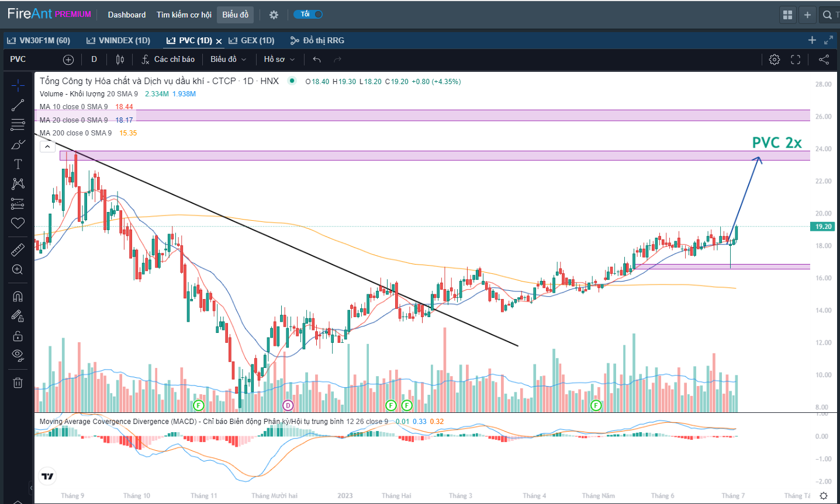The height and width of the screenshot is (504, 840).
Task: Close the PVC (1D) tab
Action: click(x=219, y=41)
